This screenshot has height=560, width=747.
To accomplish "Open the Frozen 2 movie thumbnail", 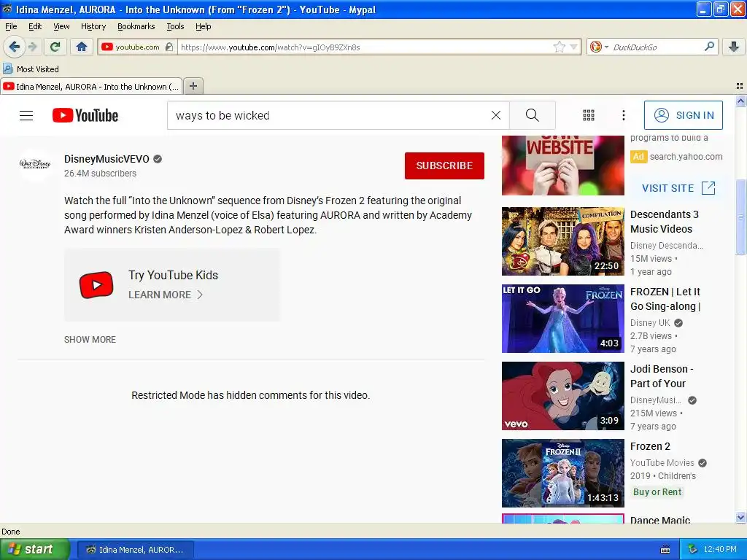I will 562,473.
